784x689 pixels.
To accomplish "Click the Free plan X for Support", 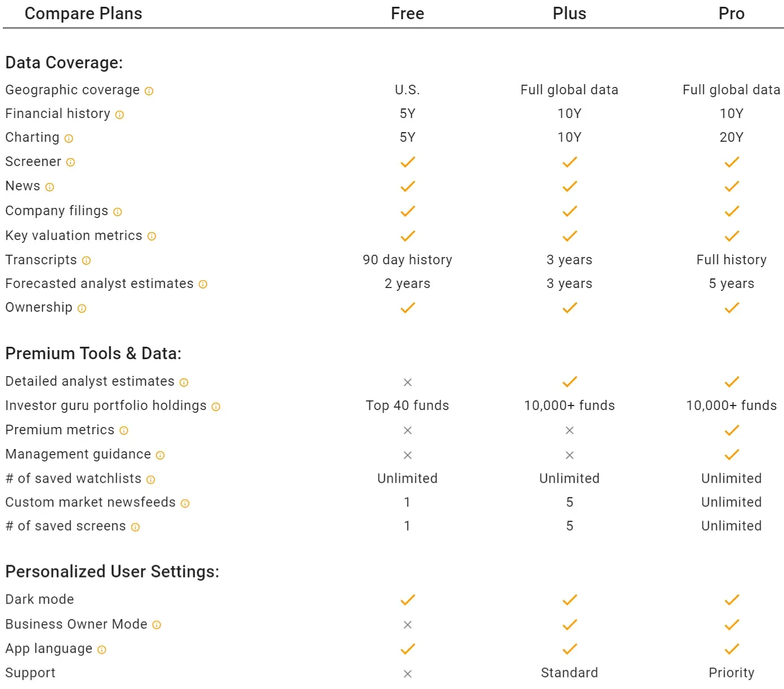I will [x=408, y=674].
